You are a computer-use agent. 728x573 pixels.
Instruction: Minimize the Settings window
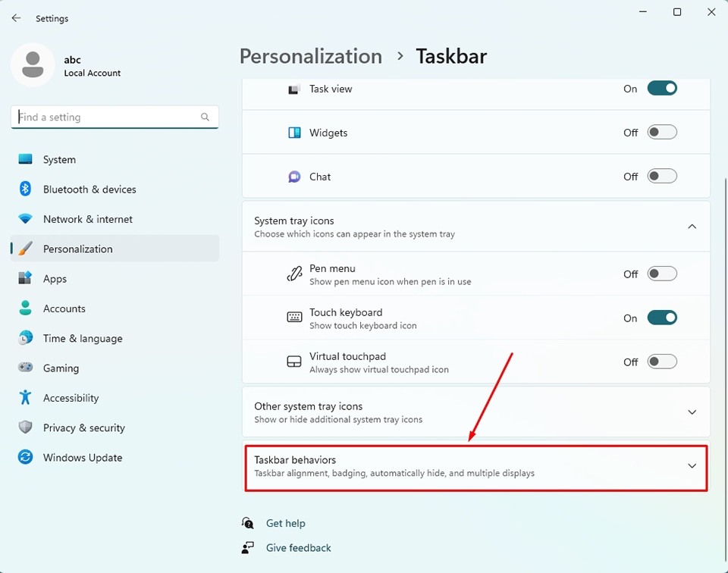(643, 12)
